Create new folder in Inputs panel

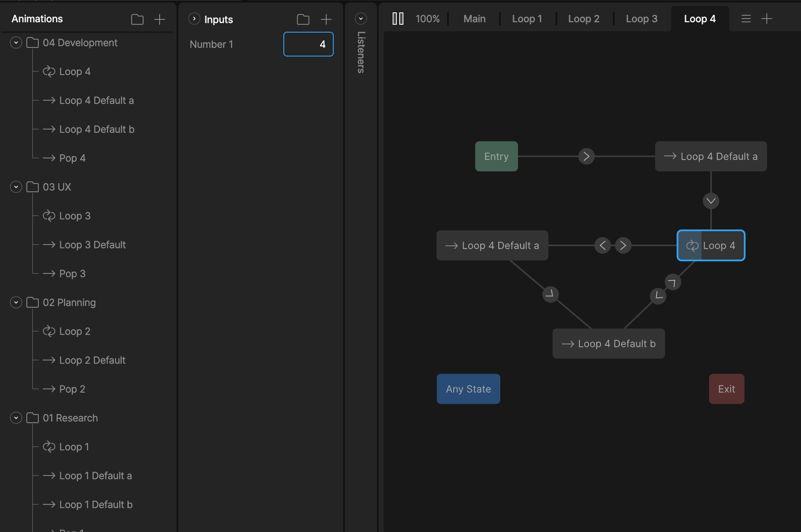coord(303,19)
